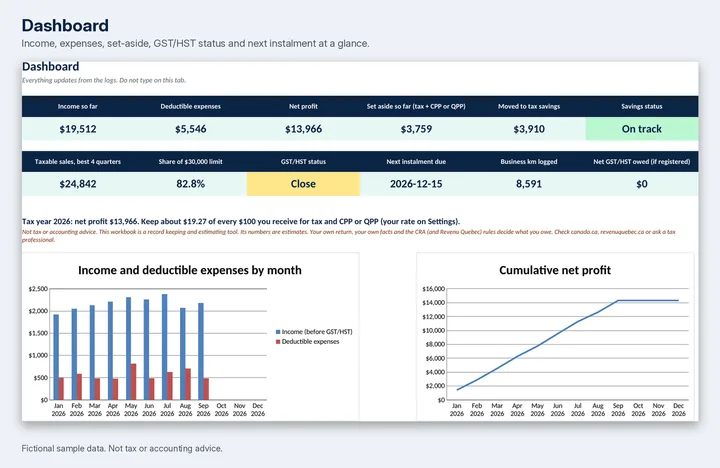The height and width of the screenshot is (468, 720).
Task: Select the 2026-12-15 instalment due date
Action: pos(416,184)
